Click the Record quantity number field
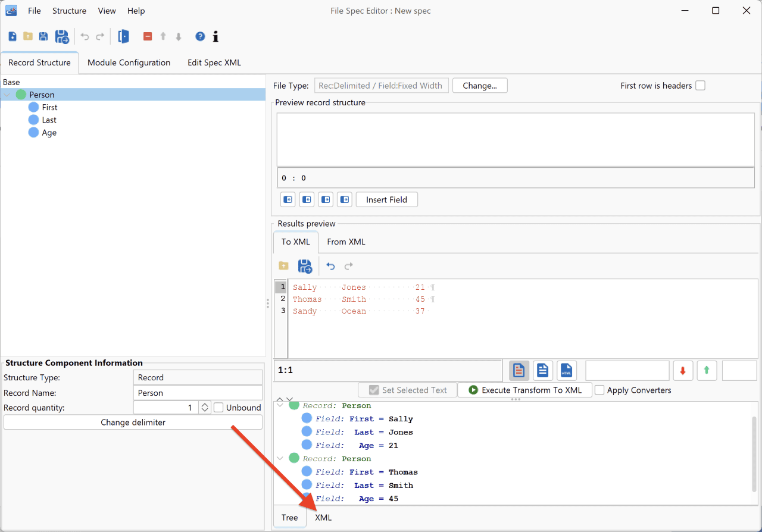This screenshot has height=532, width=762. pyautogui.click(x=167, y=408)
